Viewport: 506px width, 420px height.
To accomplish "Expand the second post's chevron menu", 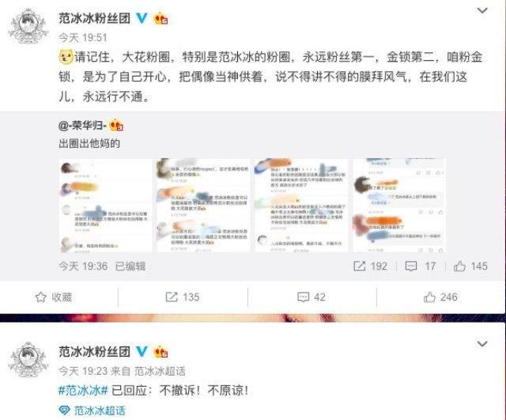I will coord(482,343).
